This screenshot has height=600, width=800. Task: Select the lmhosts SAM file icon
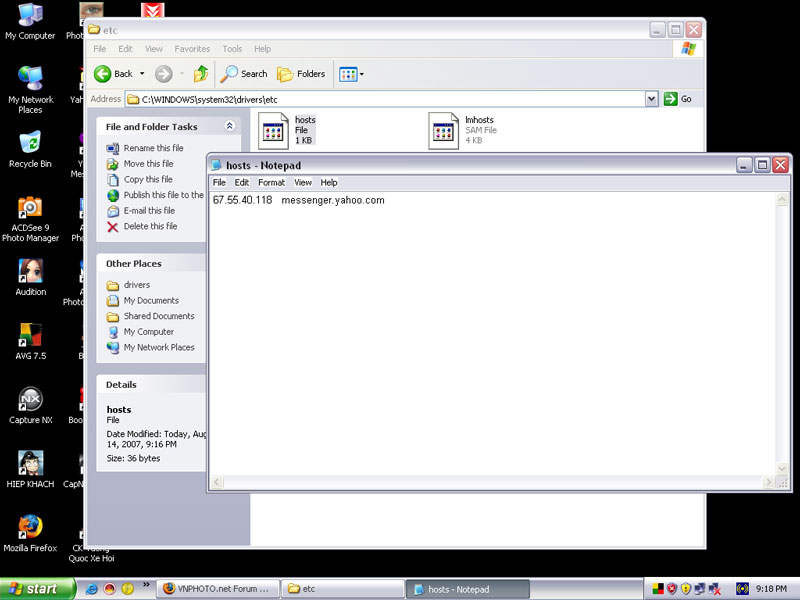(x=443, y=130)
